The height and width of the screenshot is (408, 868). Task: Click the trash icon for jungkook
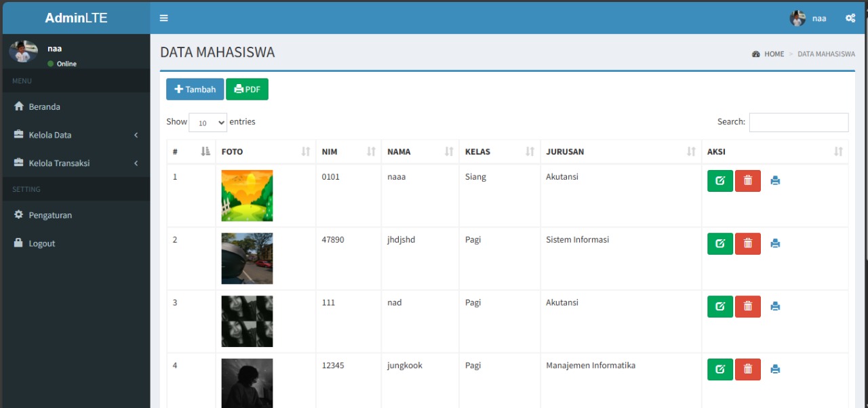pyautogui.click(x=747, y=369)
